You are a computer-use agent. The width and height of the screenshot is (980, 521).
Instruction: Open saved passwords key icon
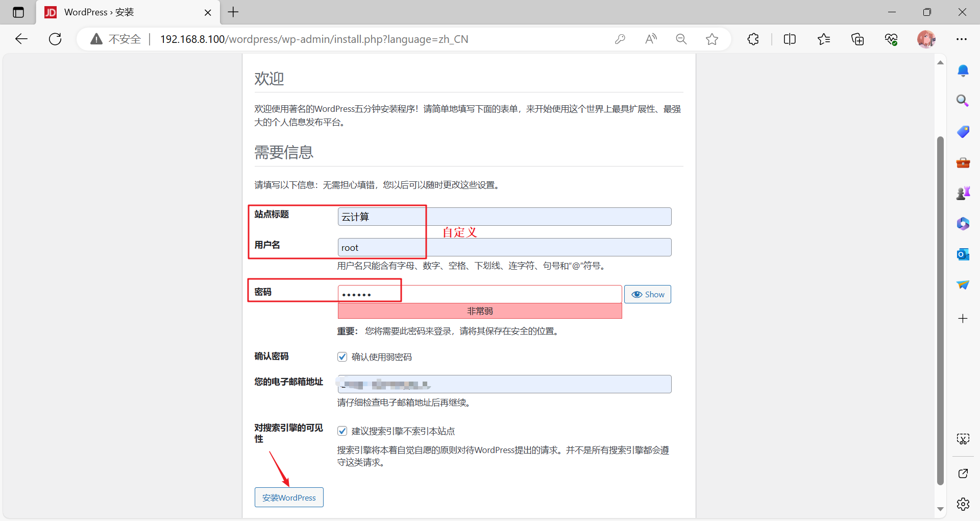(x=620, y=39)
